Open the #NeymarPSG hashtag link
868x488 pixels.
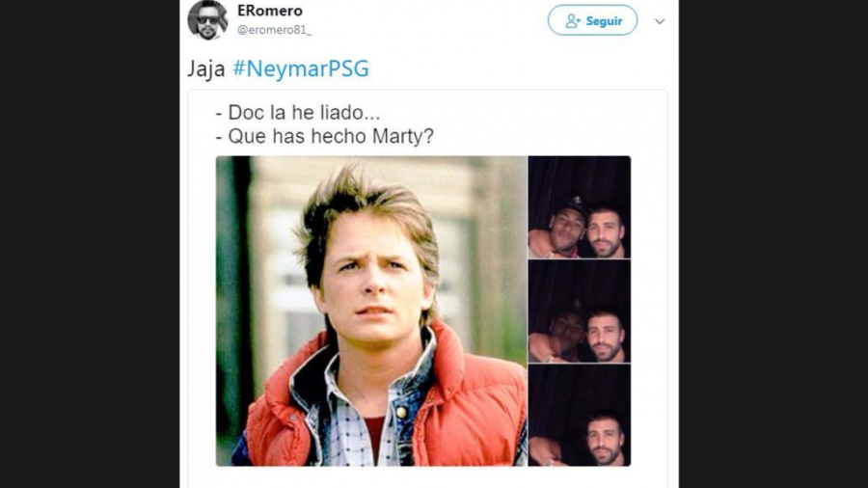point(301,68)
